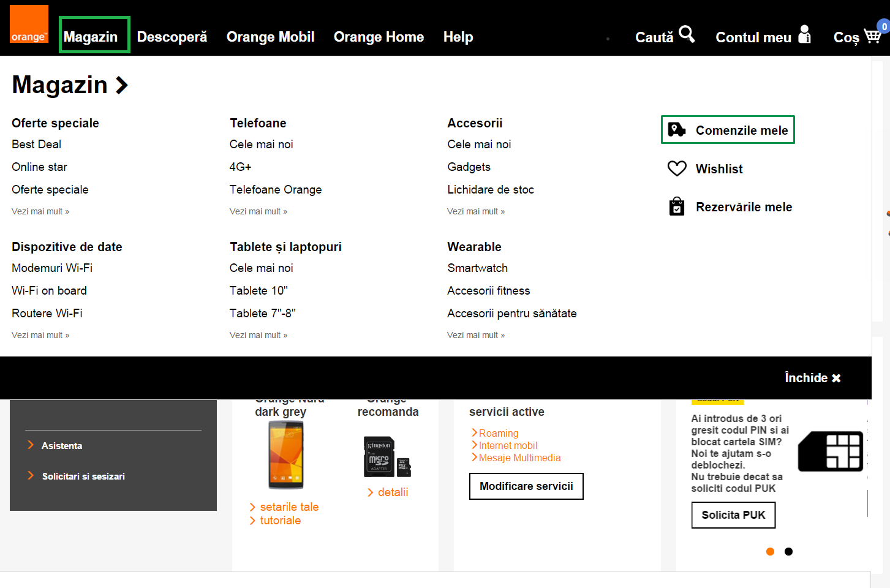Click the SIM card icon
Viewport: 890px width, 588px height.
click(x=831, y=451)
